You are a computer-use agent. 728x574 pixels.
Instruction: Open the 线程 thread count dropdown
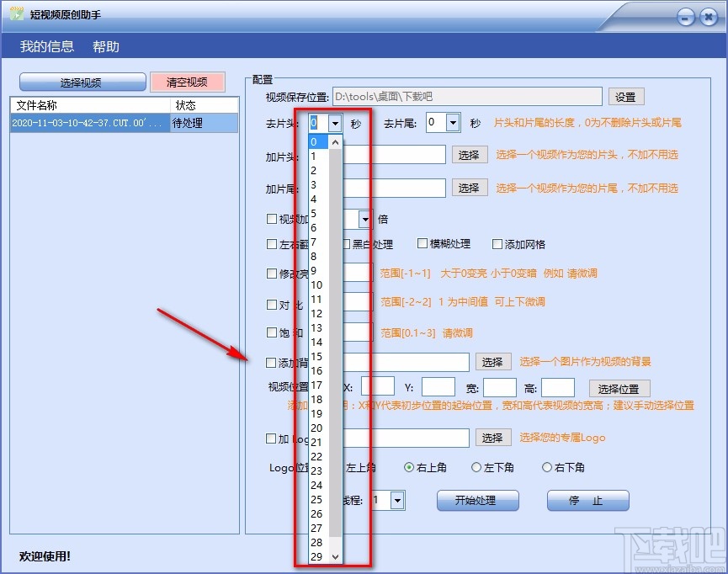(397, 501)
